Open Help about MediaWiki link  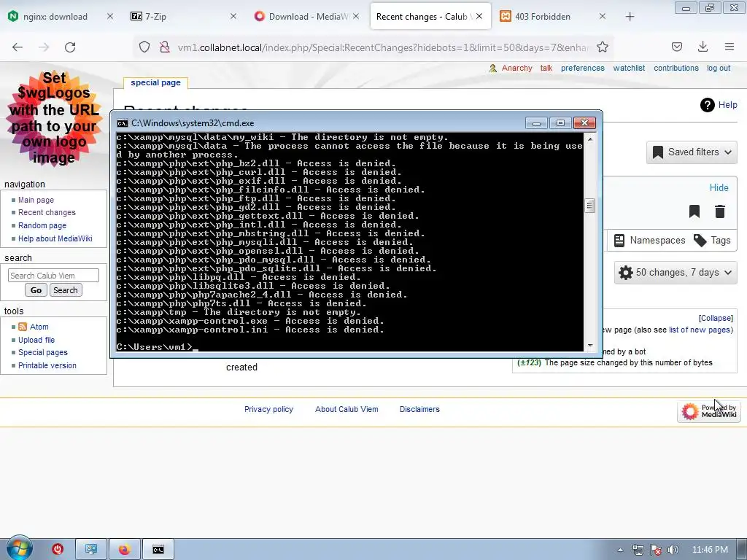point(55,238)
